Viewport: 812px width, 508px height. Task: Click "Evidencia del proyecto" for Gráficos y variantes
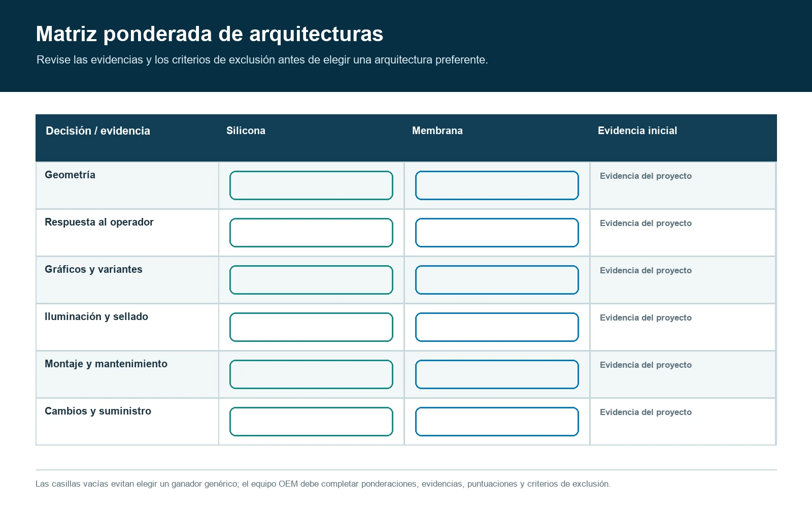(x=646, y=270)
